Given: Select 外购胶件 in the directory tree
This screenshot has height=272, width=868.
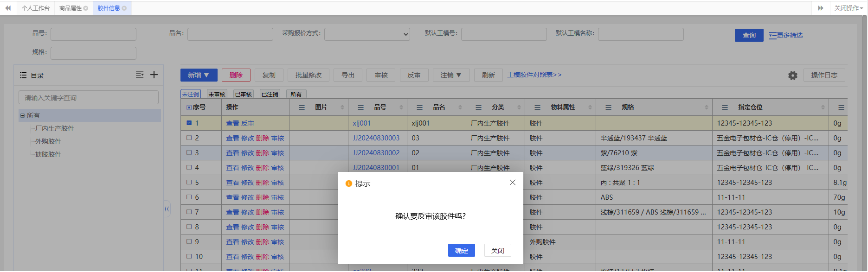Looking at the screenshot, I should click(x=48, y=142).
